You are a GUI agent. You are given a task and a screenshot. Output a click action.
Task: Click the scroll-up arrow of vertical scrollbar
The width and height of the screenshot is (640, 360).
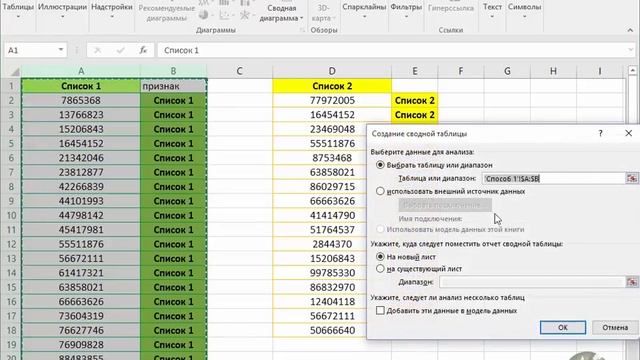pyautogui.click(x=632, y=71)
